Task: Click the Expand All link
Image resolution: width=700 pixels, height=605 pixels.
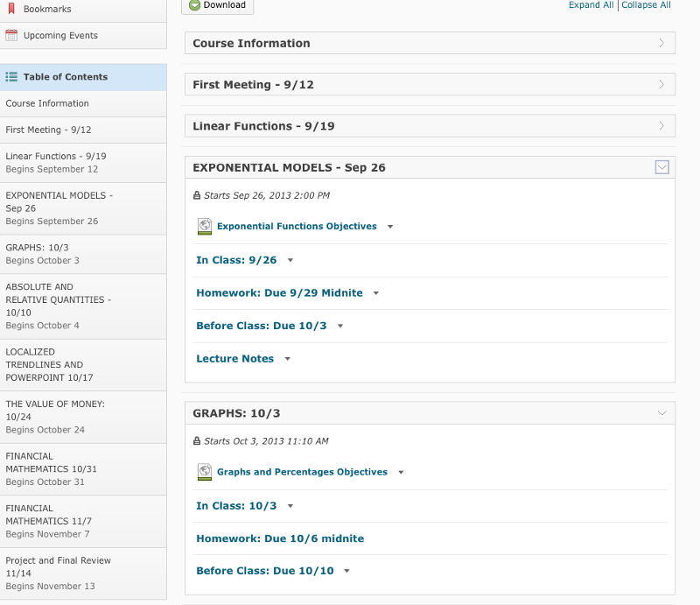Action: click(591, 5)
